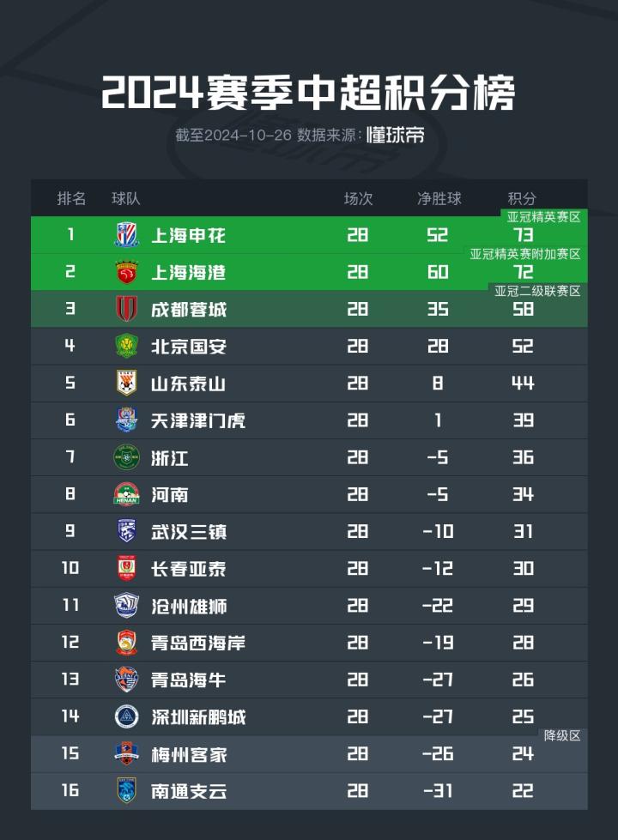The height and width of the screenshot is (840, 618).
Task: Click the 梅州客家 team crest
Action: [x=127, y=753]
